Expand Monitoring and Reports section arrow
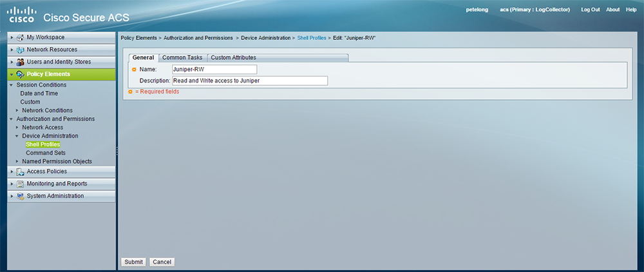The width and height of the screenshot is (644, 272). (x=12, y=184)
